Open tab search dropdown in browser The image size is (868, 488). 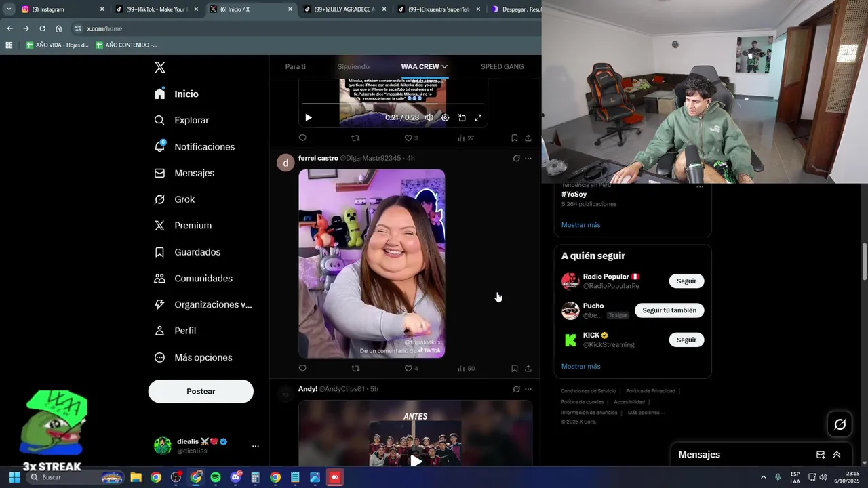pos(9,9)
